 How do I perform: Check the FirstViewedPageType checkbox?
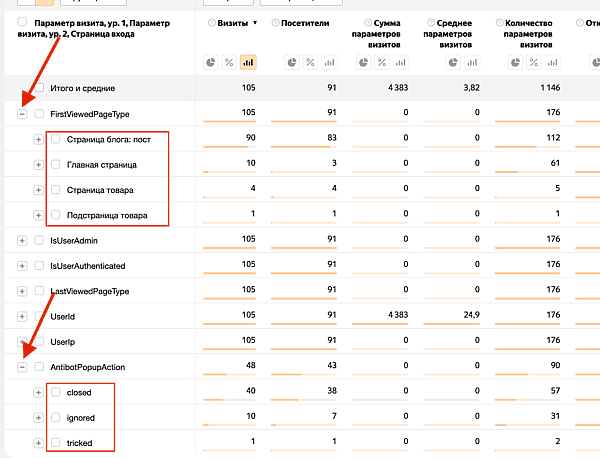point(39,114)
